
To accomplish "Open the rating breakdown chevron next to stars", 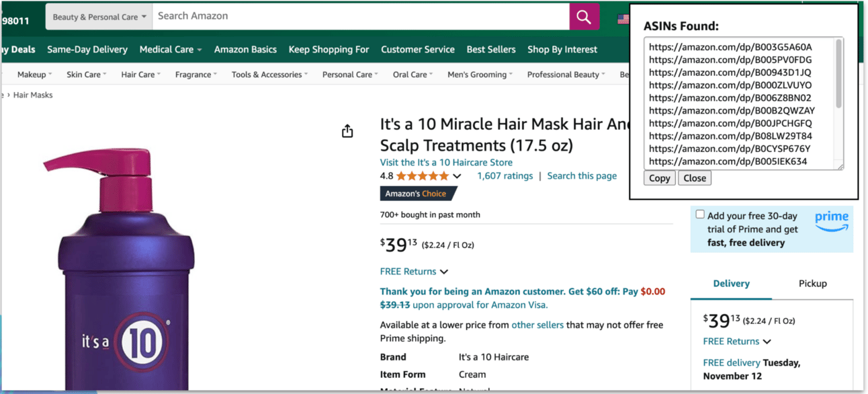I will (458, 176).
